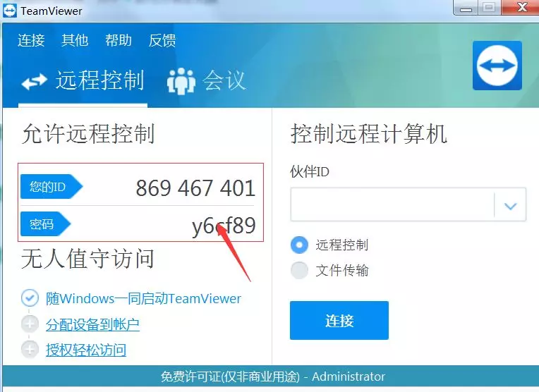
Task: Click the plus icon beside 分配设备到帐户
Action: pos(30,324)
